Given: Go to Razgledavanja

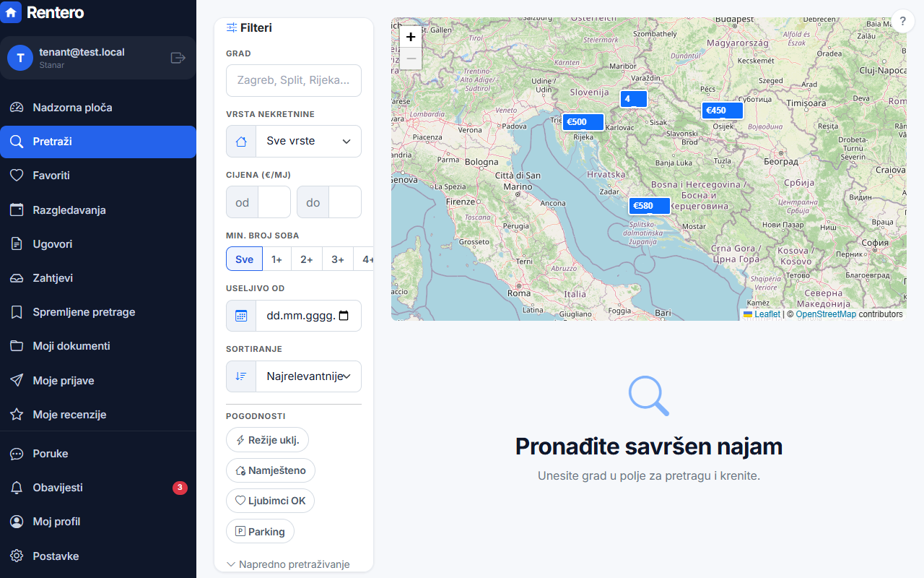Looking at the screenshot, I should coord(98,210).
